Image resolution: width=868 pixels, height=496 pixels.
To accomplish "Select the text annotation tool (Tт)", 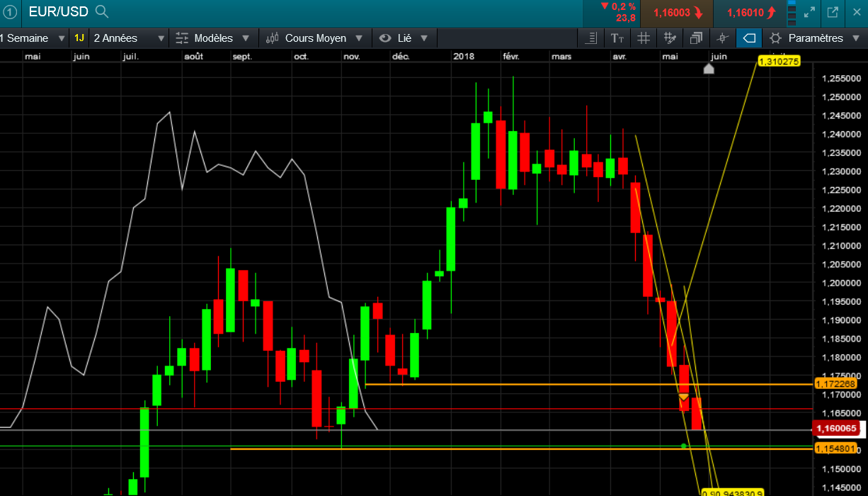I will click(x=617, y=38).
